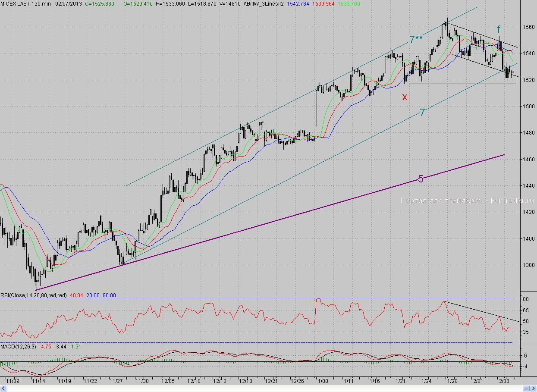
Task: Click the 'MACD(12,26,9)' indicator label
Action: tap(18, 346)
